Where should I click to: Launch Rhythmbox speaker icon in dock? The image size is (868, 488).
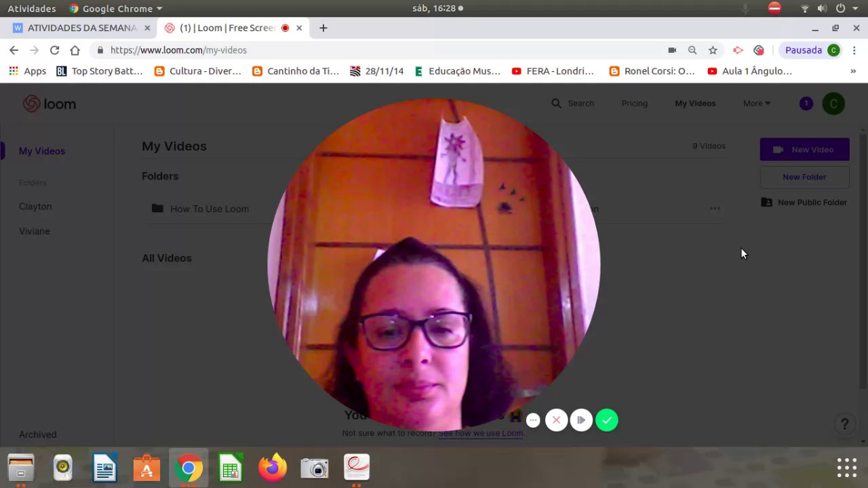63,468
